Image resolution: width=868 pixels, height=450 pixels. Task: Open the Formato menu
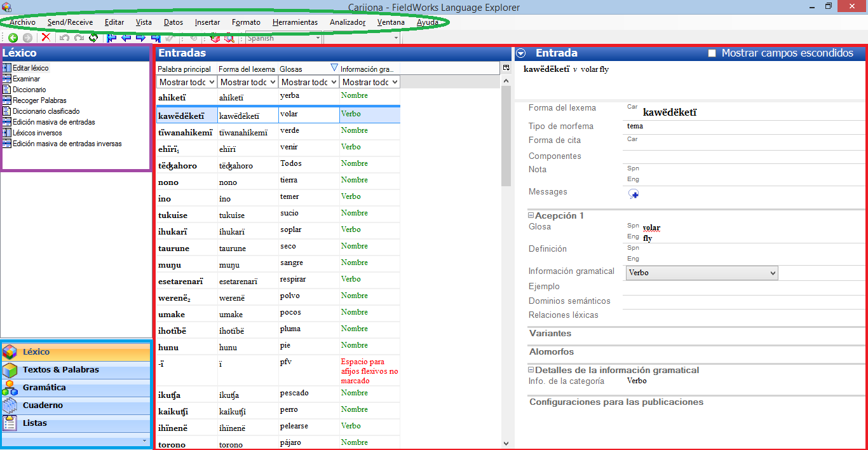[x=246, y=22]
